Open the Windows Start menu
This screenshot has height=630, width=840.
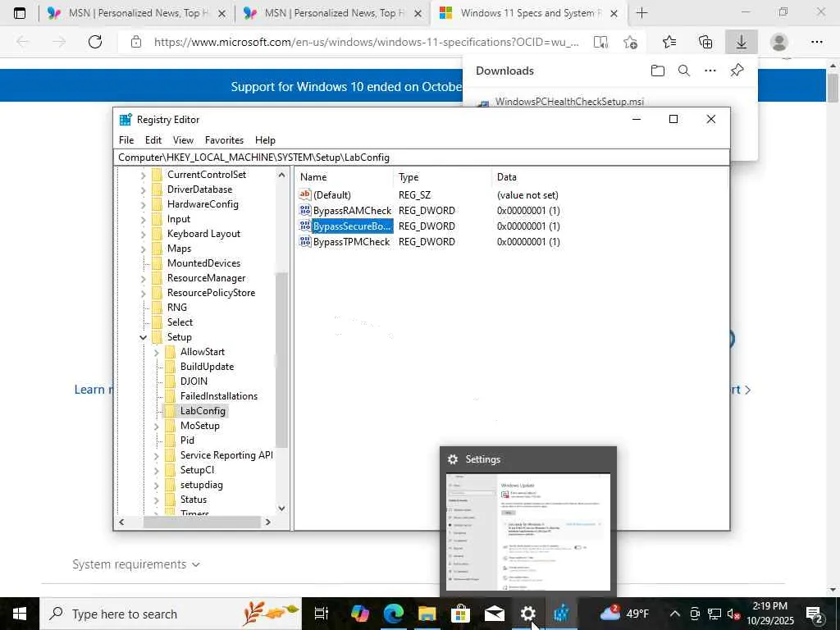(20, 614)
